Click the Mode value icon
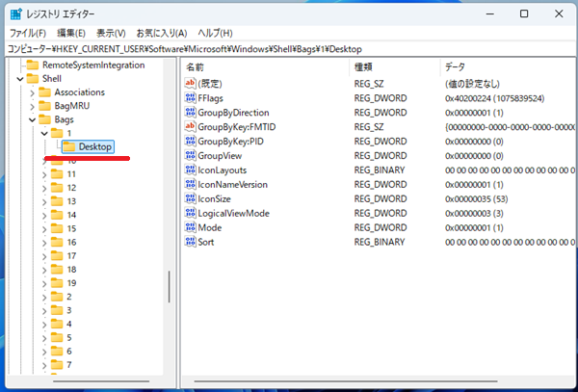Screen dimensions: 578x392 190,227
